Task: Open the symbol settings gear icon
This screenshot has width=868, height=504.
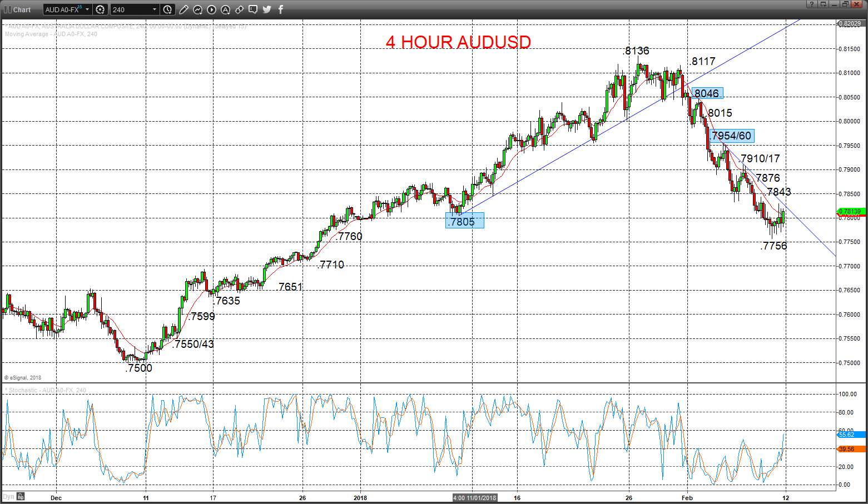Action: [x=100, y=9]
